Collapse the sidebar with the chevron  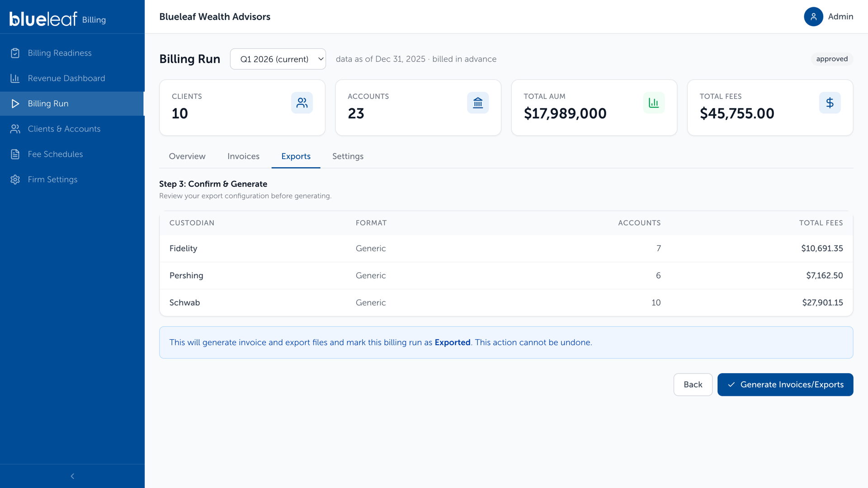[72, 476]
